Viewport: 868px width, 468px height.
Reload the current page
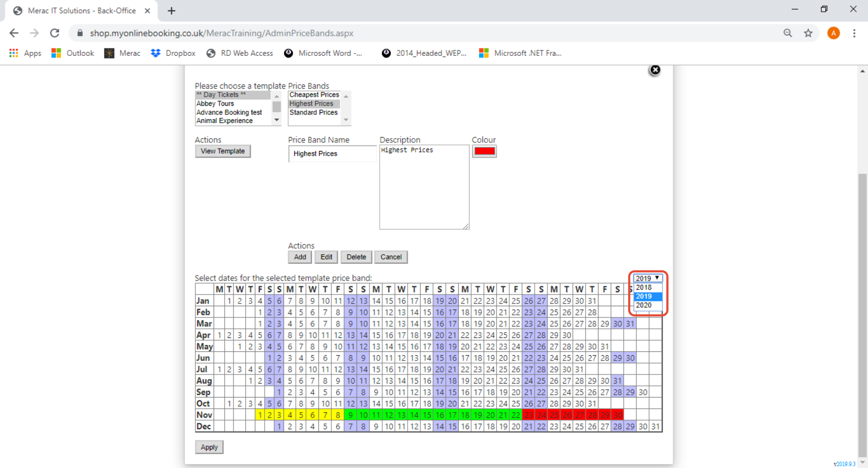(55, 33)
